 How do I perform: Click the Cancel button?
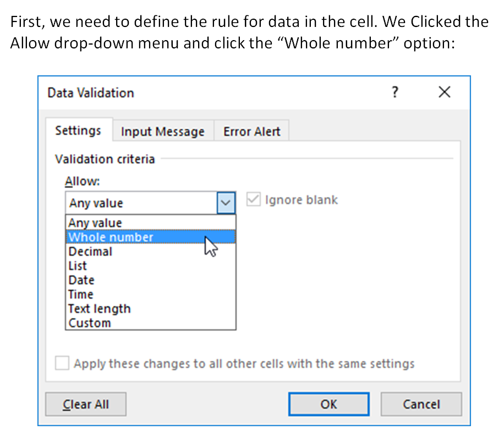tap(421, 404)
